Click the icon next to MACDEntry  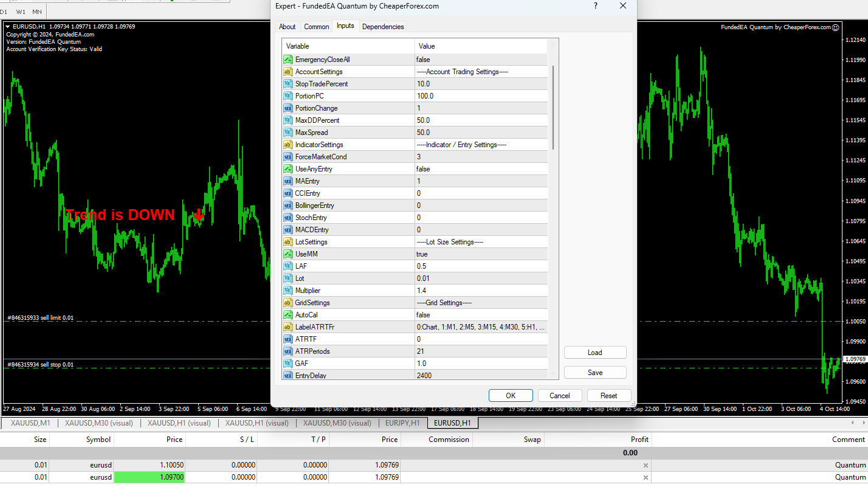click(x=288, y=230)
